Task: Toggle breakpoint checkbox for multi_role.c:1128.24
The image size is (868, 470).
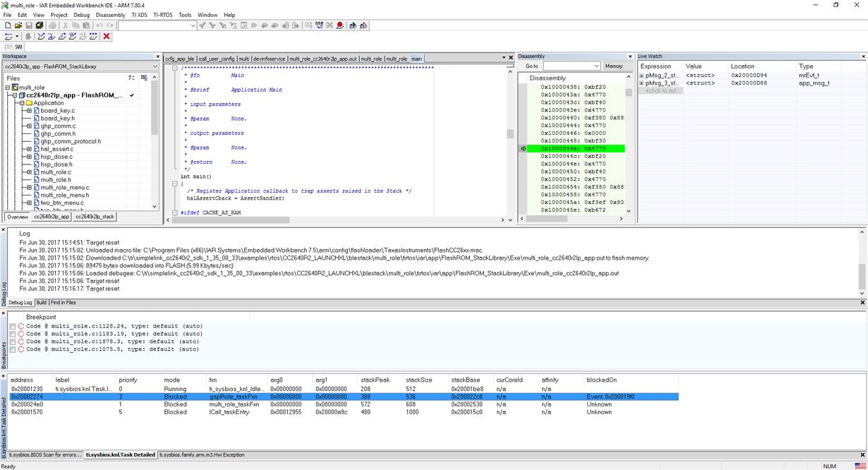Action: [13, 326]
